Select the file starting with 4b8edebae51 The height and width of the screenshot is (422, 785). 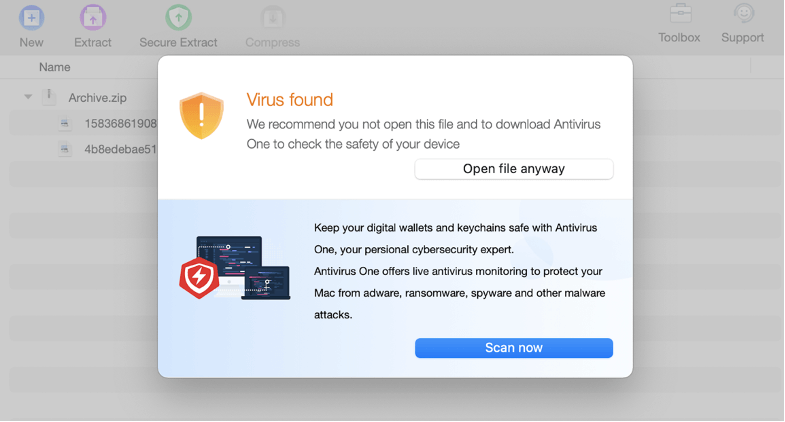120,150
